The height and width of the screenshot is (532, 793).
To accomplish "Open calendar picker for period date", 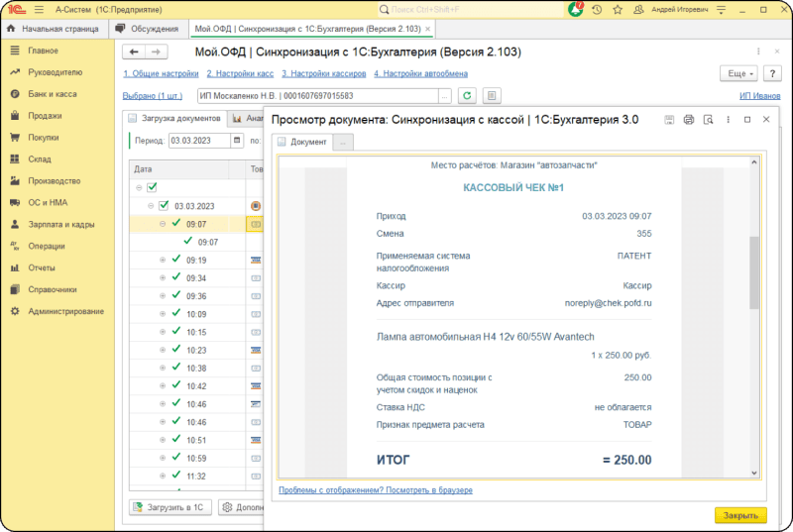I will tap(236, 141).
